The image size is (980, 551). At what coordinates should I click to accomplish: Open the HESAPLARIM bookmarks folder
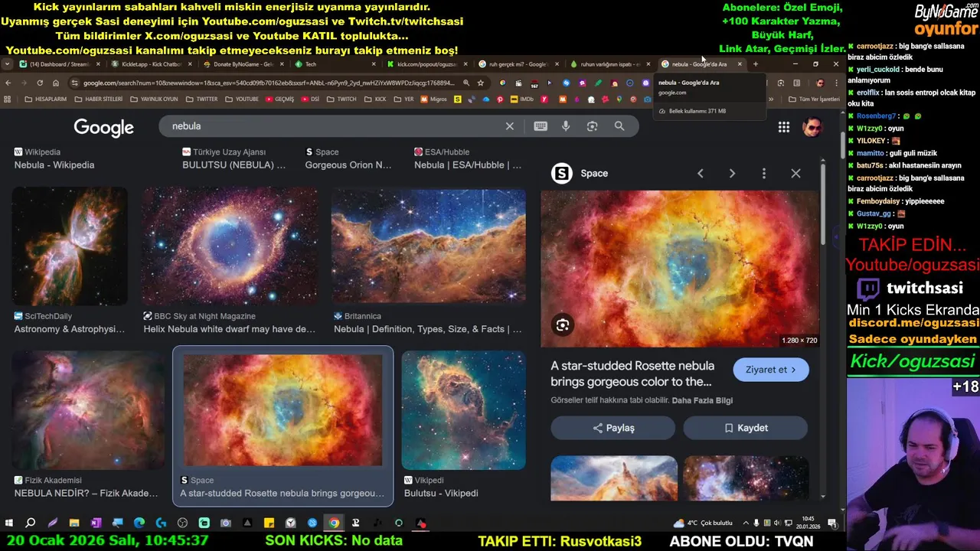(45, 99)
